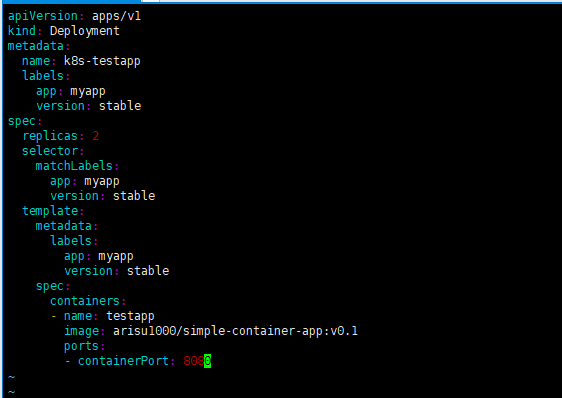Click the selector key
Screen dimensions: 562x398
(50, 151)
